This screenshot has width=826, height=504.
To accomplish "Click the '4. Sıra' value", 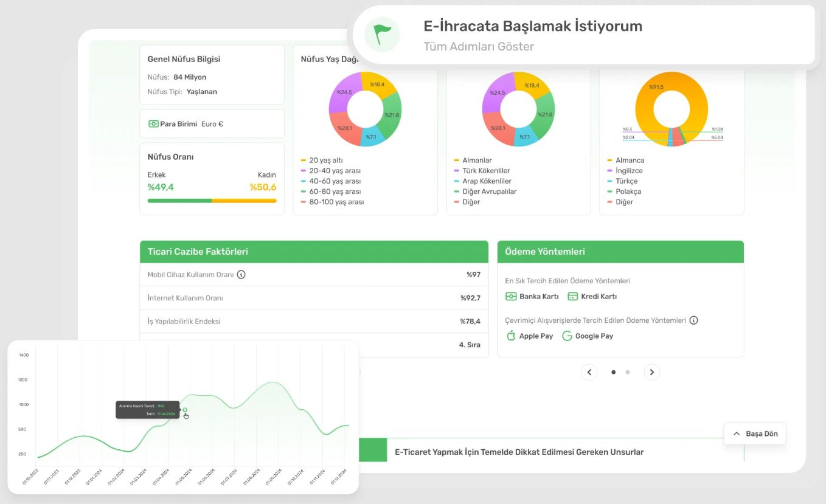I will [470, 345].
